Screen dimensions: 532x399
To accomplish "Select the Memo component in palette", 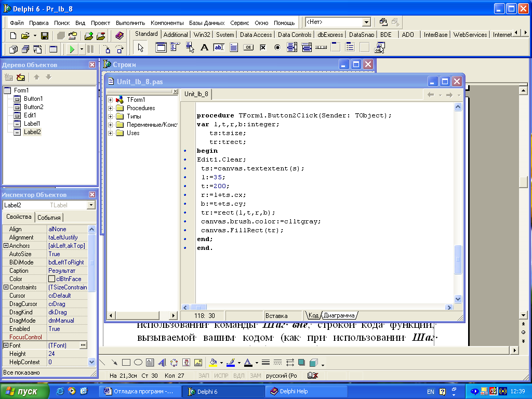I will tap(234, 47).
